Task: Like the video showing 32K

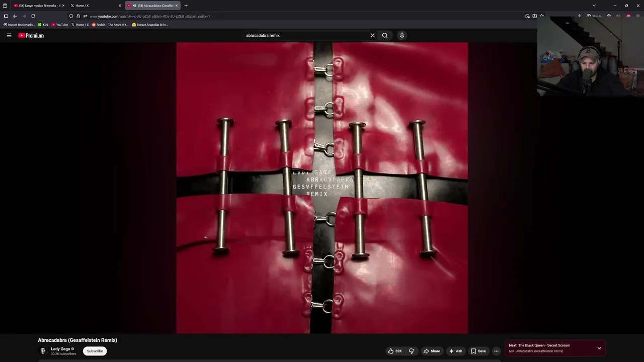Action: click(395, 351)
